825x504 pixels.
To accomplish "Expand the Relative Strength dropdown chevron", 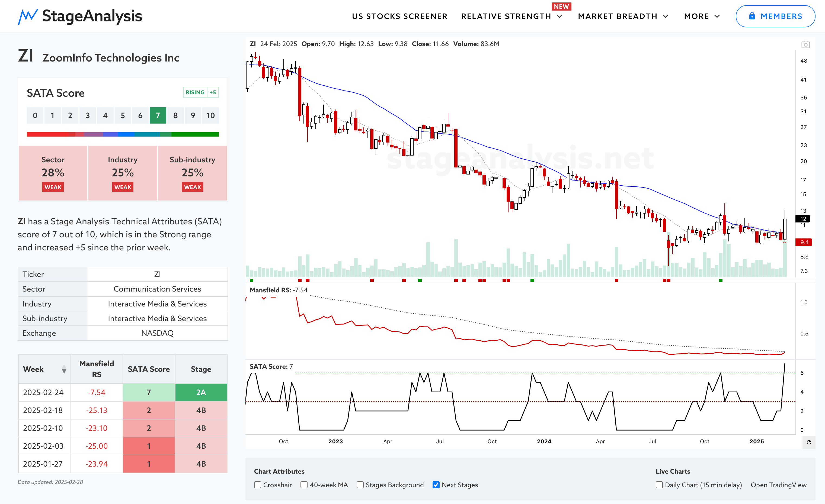I will (559, 16).
